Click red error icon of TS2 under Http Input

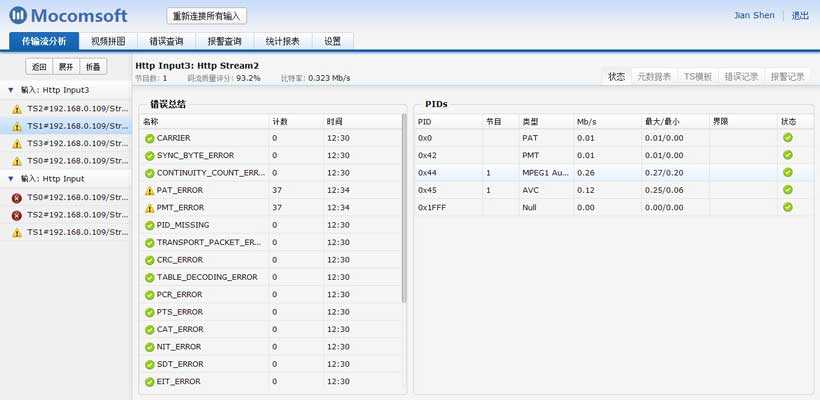tap(17, 215)
